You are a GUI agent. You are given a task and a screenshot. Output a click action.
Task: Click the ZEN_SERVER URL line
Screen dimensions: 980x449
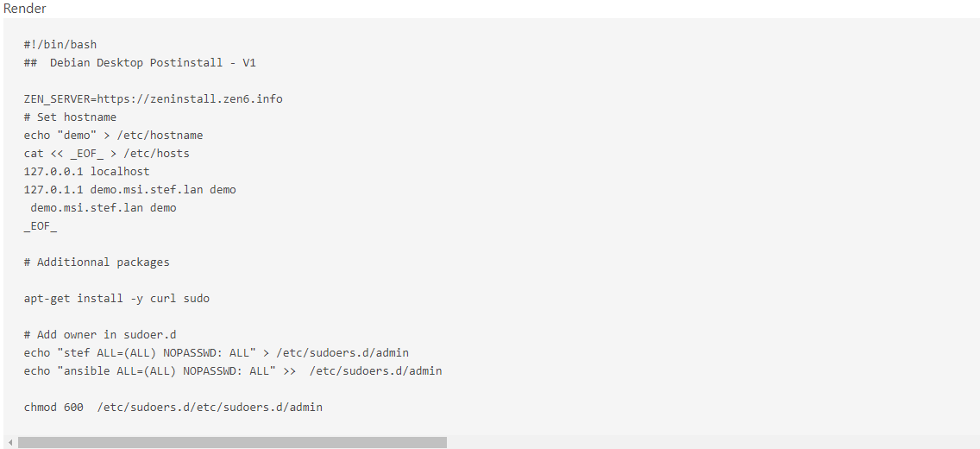pos(153,99)
